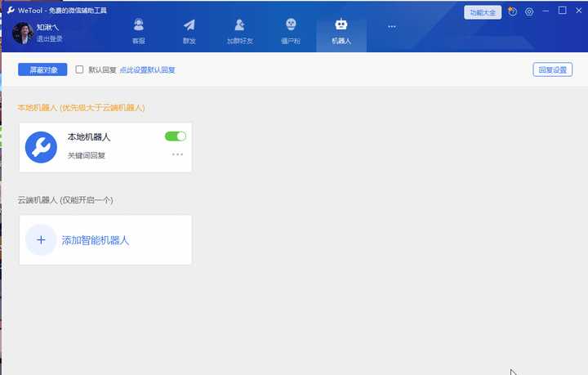Open settings via the hexagon gear icon
The width and height of the screenshot is (588, 375).
pyautogui.click(x=529, y=12)
